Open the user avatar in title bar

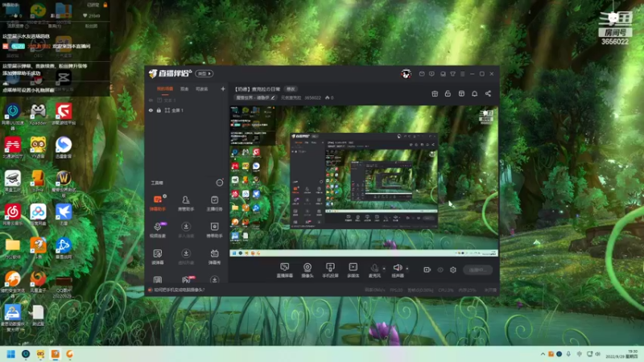tap(407, 74)
